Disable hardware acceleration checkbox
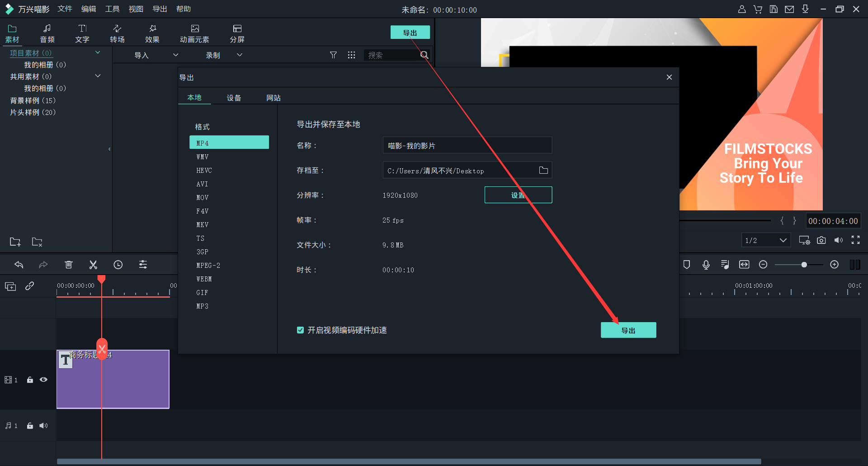This screenshot has width=868, height=466. (x=300, y=330)
